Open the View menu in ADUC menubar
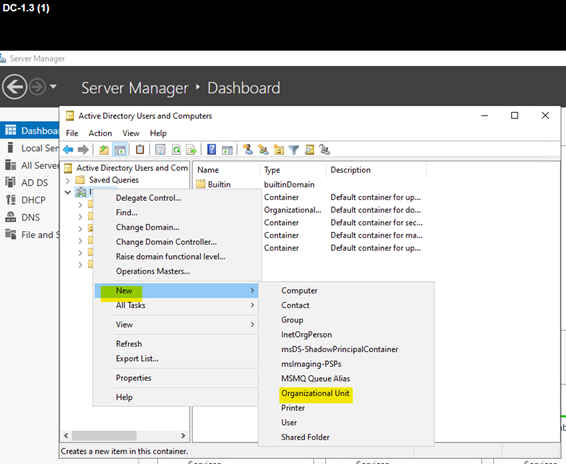This screenshot has height=464, width=566. click(131, 133)
